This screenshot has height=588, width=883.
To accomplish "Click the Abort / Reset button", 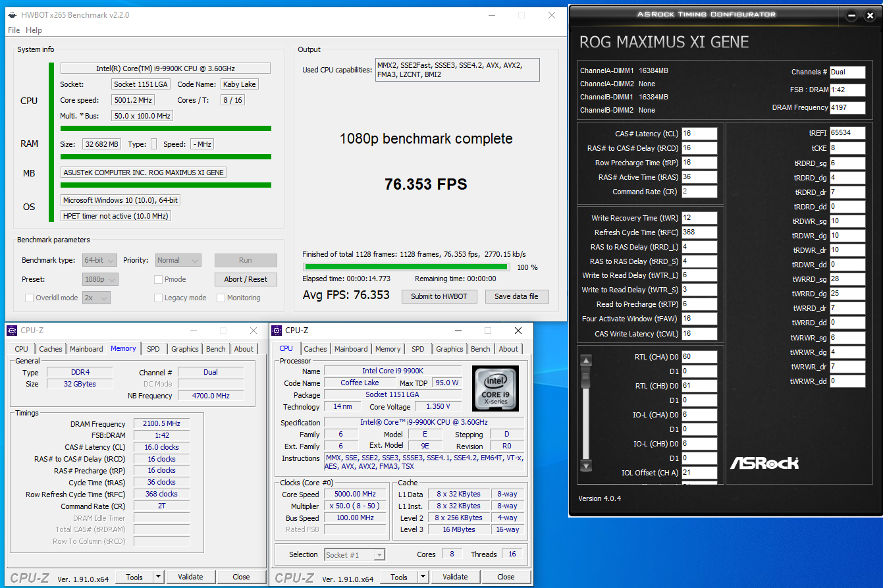I will click(246, 279).
